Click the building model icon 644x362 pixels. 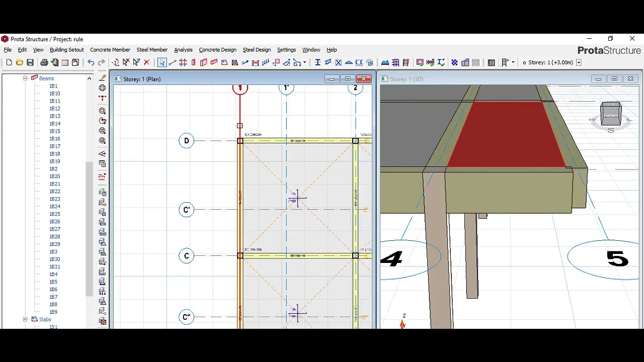[465, 62]
